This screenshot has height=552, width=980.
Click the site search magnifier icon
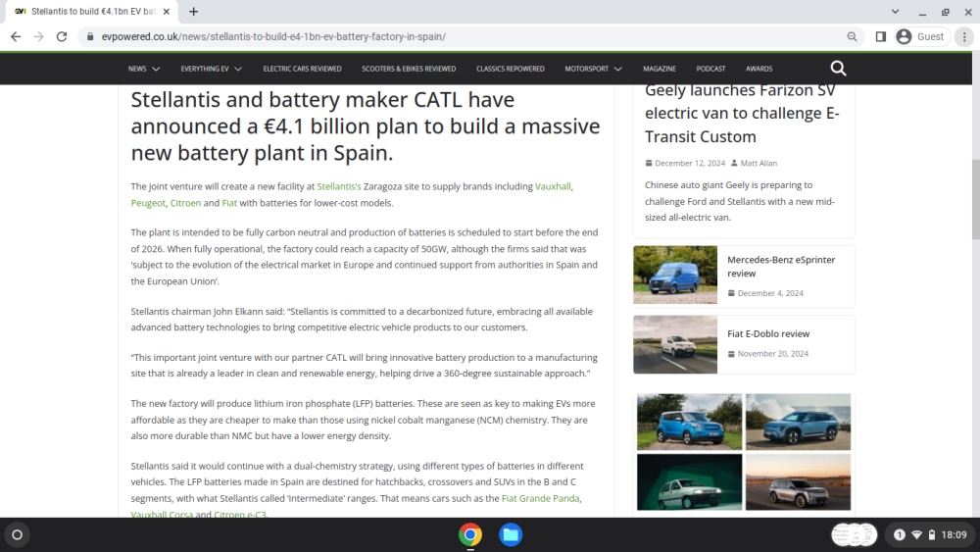tap(838, 68)
